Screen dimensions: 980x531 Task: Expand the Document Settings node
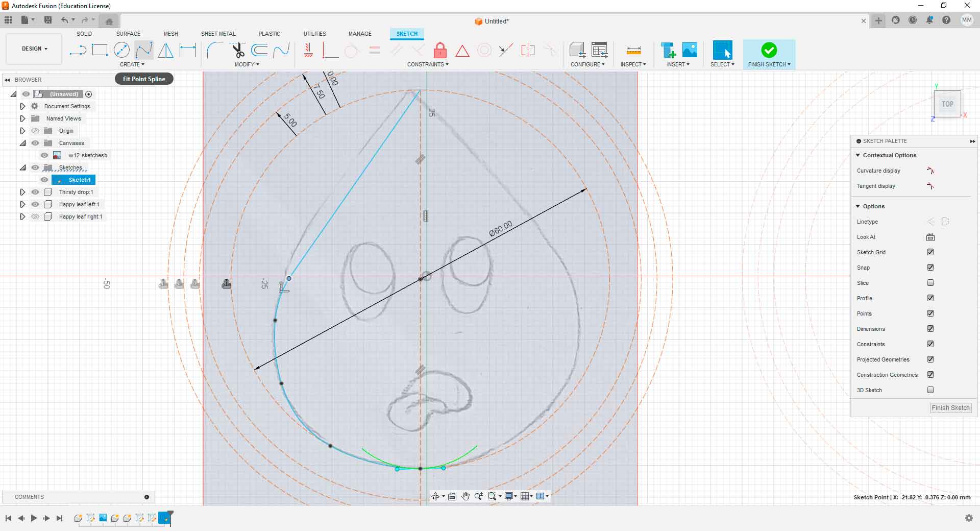[22, 106]
